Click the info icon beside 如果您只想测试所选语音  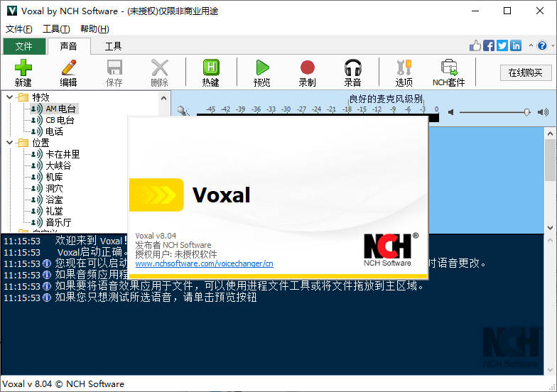47,297
